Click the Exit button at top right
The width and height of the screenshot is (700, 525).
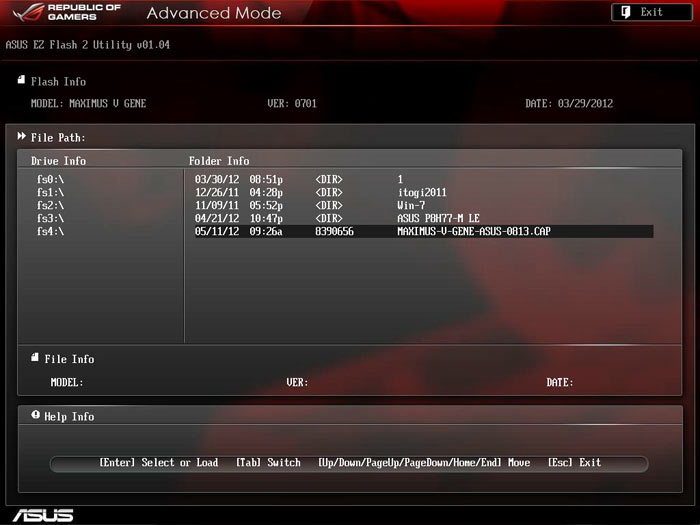(651, 12)
